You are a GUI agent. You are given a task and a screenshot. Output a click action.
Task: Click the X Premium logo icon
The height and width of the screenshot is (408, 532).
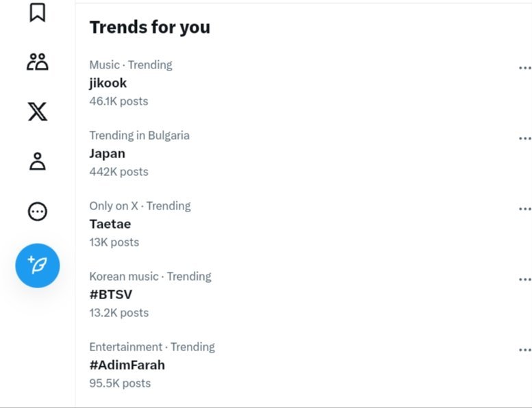pyautogui.click(x=38, y=112)
